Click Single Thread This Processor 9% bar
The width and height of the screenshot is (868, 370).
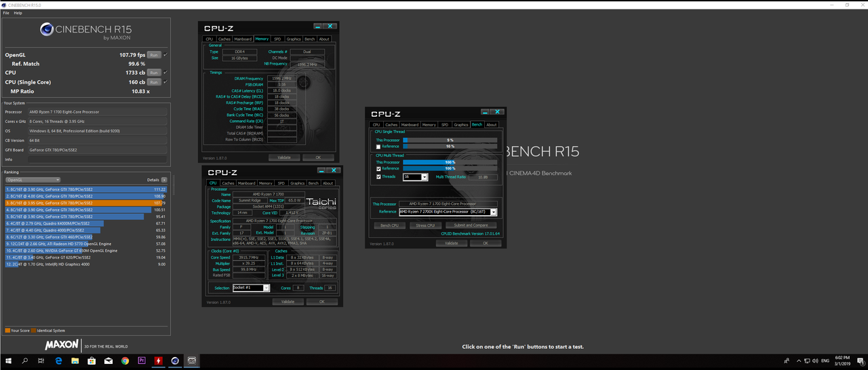pyautogui.click(x=450, y=140)
